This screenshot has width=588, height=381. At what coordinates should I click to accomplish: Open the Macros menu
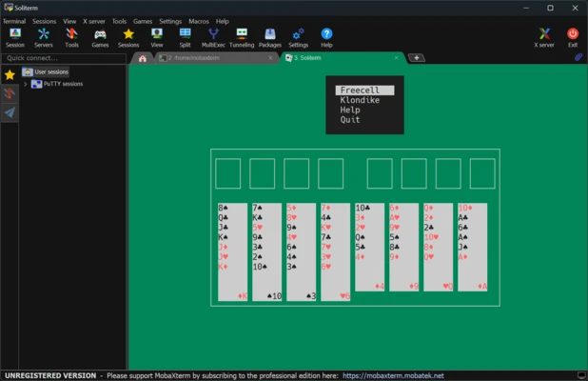point(199,21)
